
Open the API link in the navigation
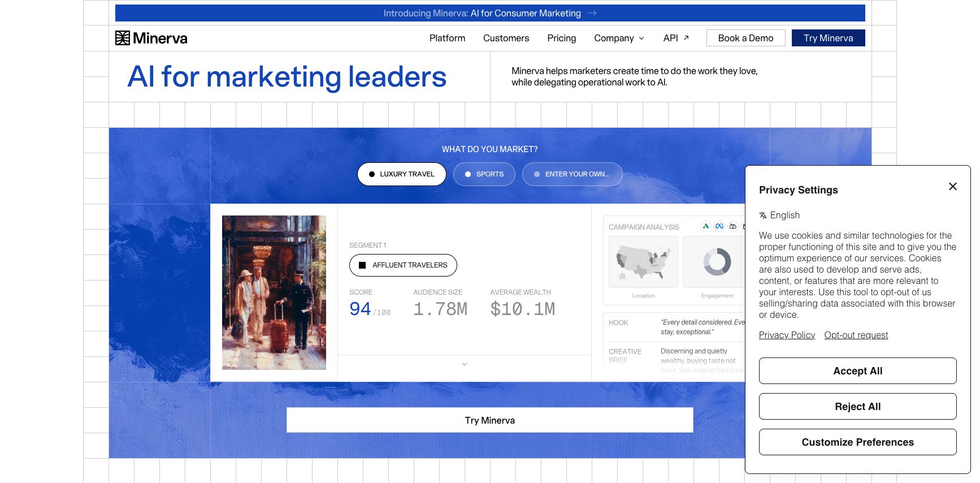click(x=676, y=38)
